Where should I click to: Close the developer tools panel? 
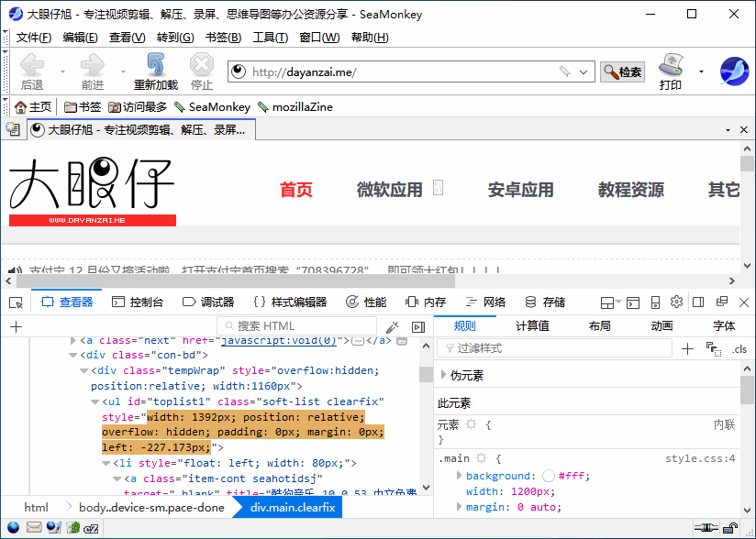pyautogui.click(x=744, y=302)
